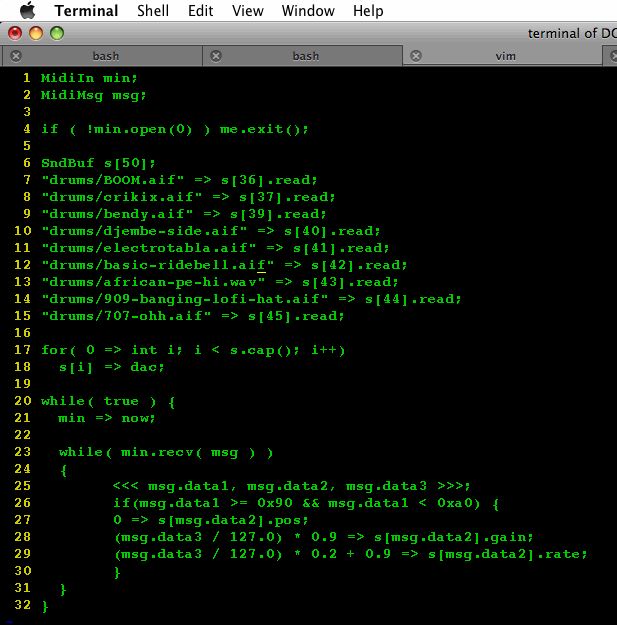Close the first bash tab
This screenshot has height=625, width=617.
click(x=16, y=56)
